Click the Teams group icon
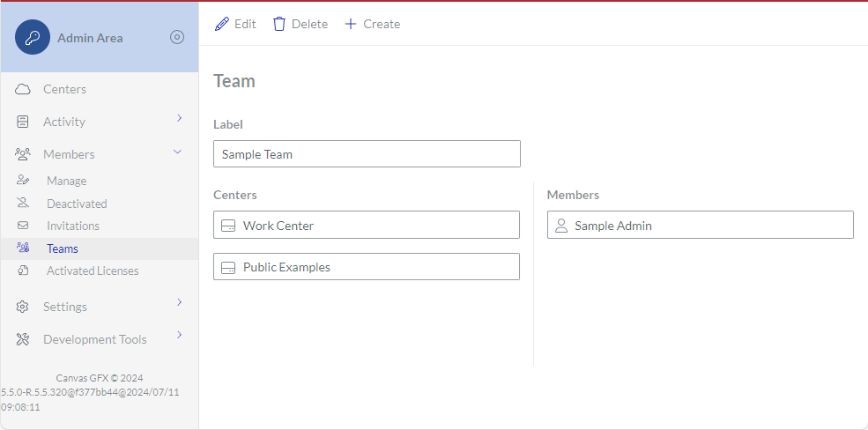Viewport: 868px width, 430px height. [23, 248]
